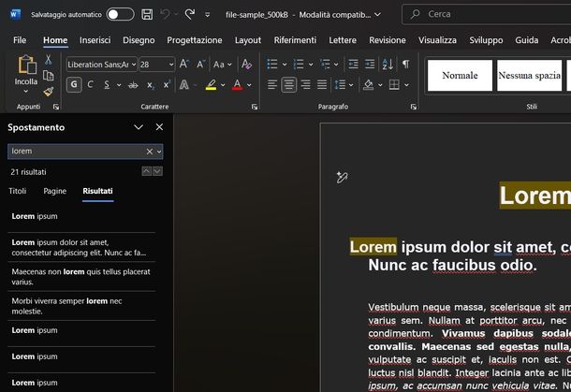This screenshot has width=571, height=392.
Task: Go to next search result arrow
Action: click(x=156, y=172)
